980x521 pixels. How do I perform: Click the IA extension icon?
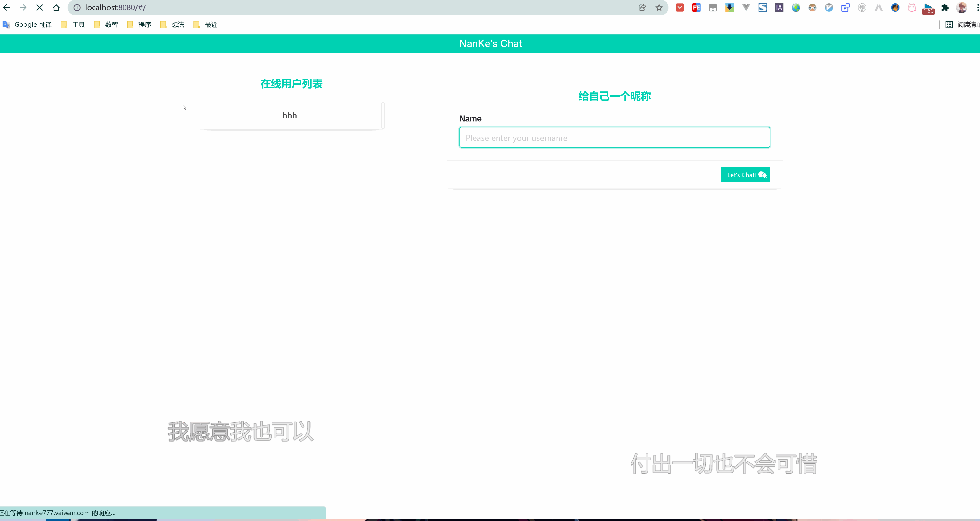(779, 8)
